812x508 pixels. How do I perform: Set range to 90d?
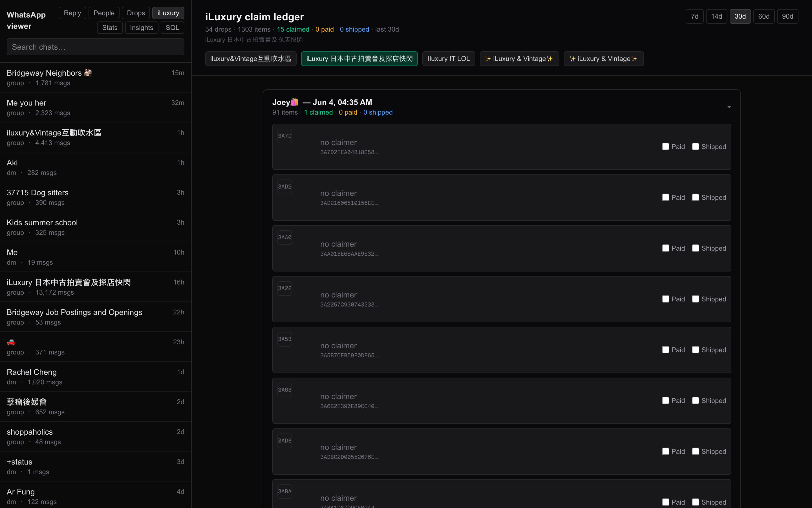coord(787,16)
